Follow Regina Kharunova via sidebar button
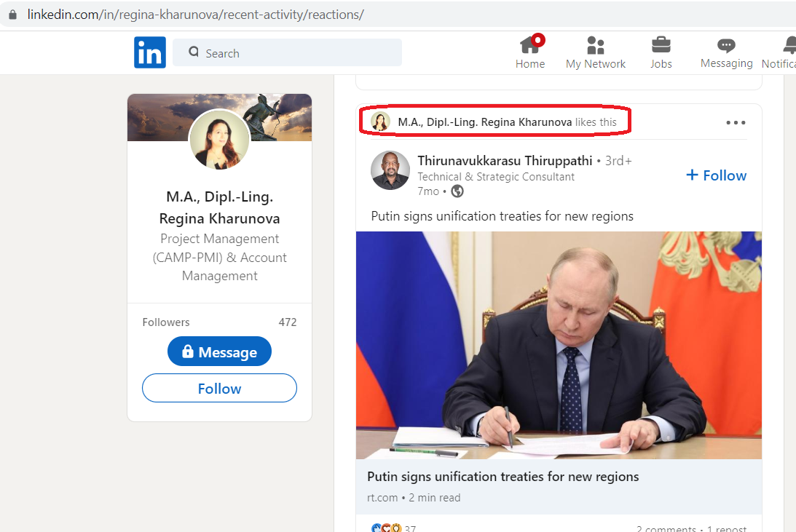Screen dimensions: 796x532 point(219,389)
